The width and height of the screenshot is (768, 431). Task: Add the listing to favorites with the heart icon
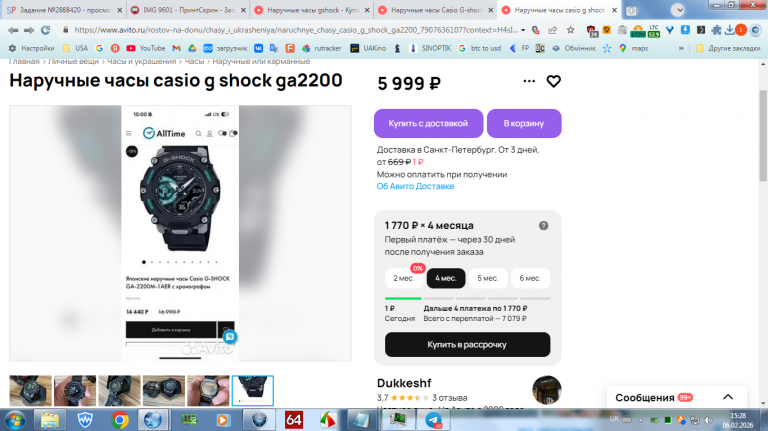tap(553, 81)
